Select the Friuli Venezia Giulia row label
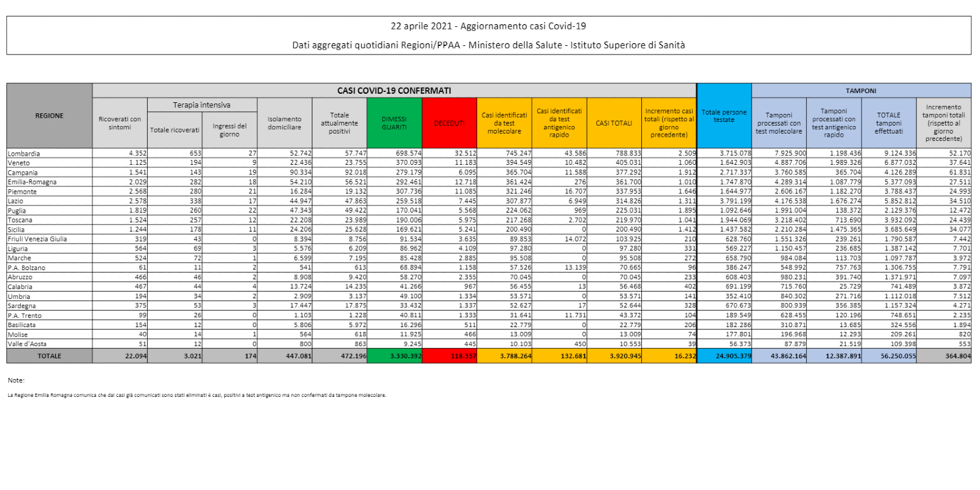980x490 pixels. point(37,239)
